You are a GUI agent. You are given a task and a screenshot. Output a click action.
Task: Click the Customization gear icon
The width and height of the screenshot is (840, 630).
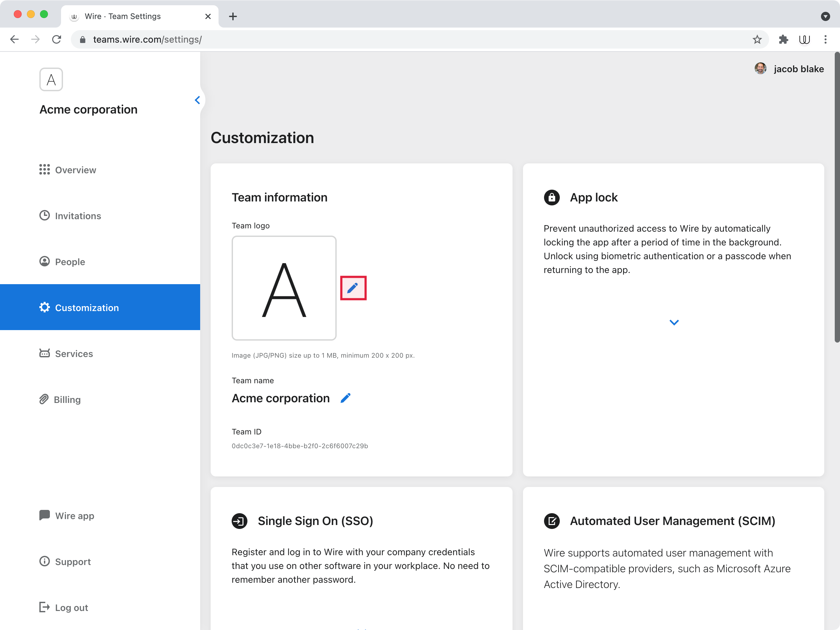44,307
